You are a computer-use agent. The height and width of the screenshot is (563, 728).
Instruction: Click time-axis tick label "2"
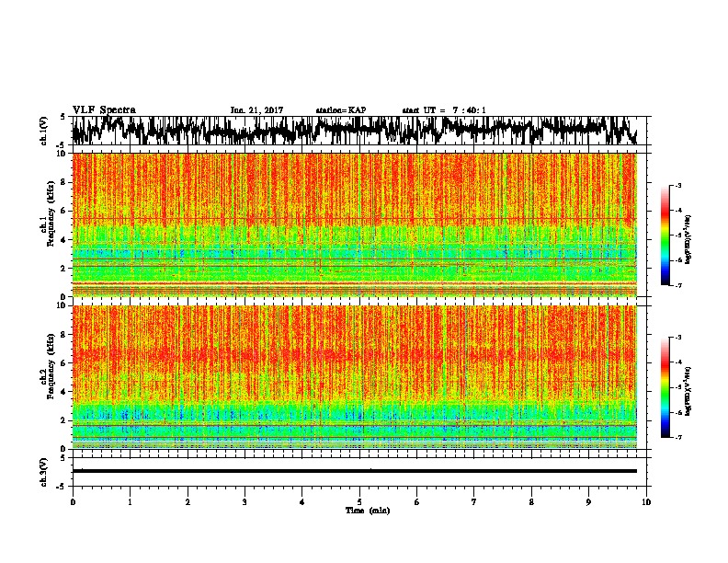point(188,502)
